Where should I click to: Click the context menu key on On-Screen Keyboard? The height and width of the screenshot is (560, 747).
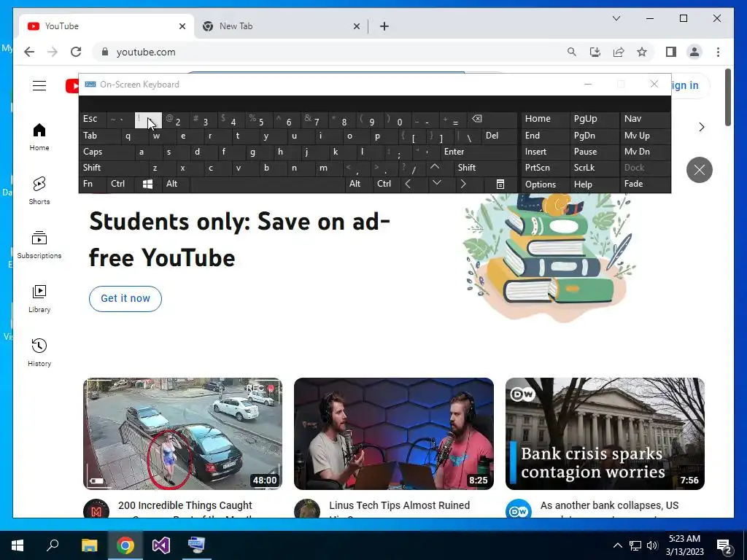(x=500, y=184)
